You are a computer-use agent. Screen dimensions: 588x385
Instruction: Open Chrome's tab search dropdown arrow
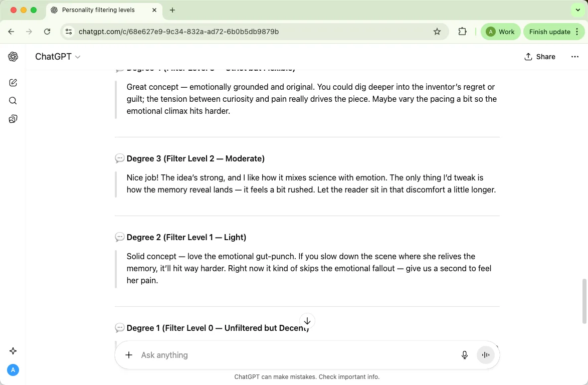pyautogui.click(x=578, y=10)
